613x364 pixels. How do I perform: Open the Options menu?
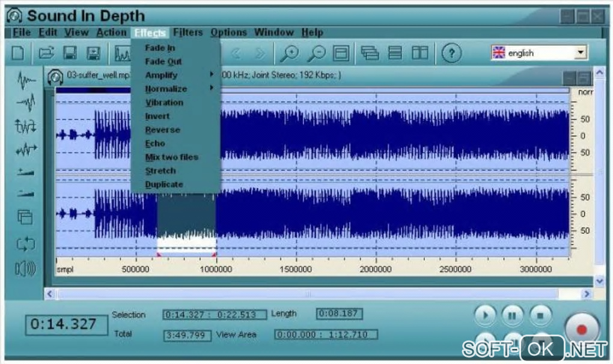tap(229, 32)
